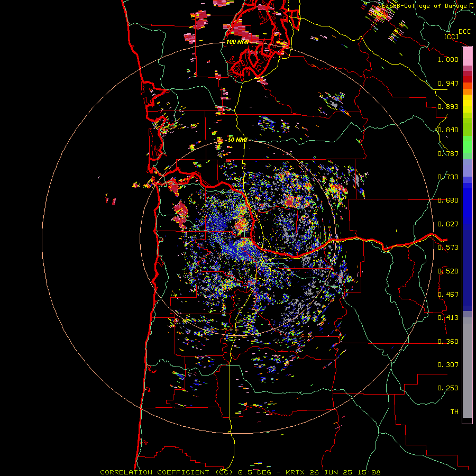Click the 0.627 scale value

pyautogui.click(x=448, y=224)
